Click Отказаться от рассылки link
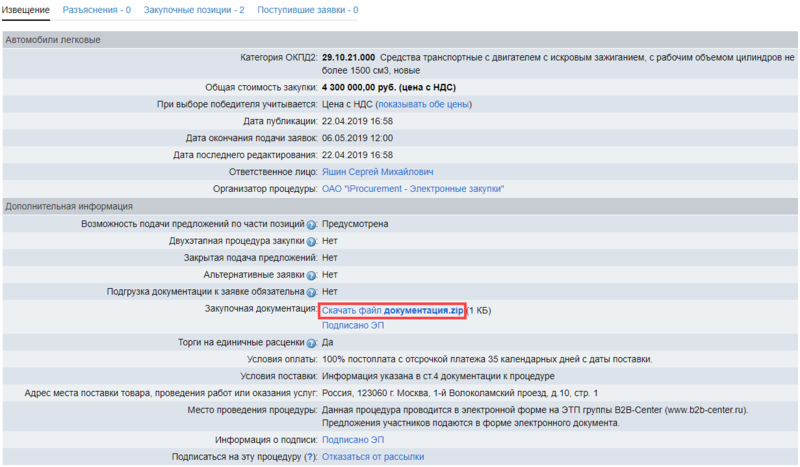 (x=373, y=457)
